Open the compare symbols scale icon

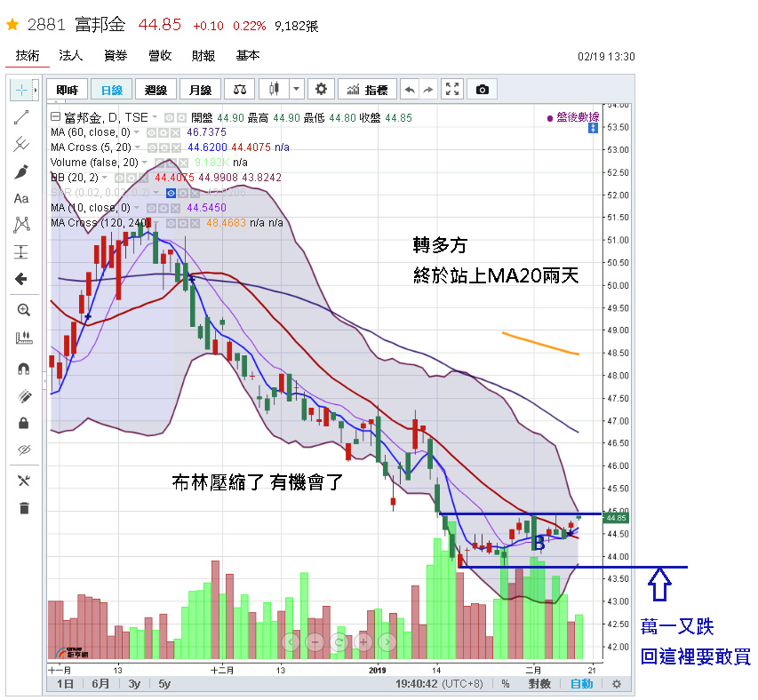coord(240,90)
